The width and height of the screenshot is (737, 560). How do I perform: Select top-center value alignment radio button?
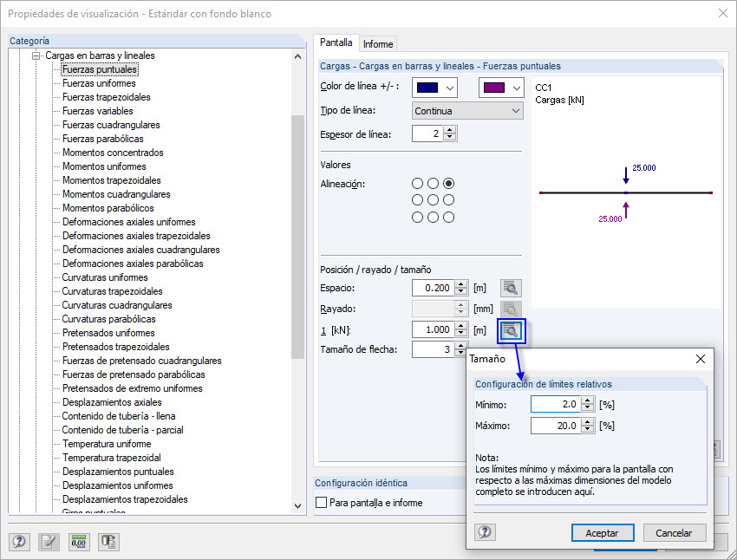[433, 183]
